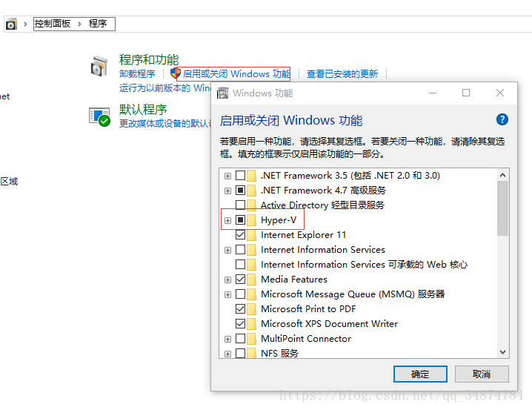Click the Control Panel address bar icon
The width and height of the screenshot is (532, 410).
11,24
